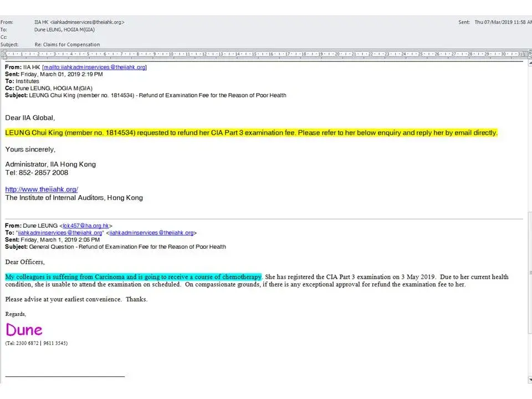This screenshot has height=399, width=532.
Task: Click the pink Dune signature
Action: (x=24, y=330)
